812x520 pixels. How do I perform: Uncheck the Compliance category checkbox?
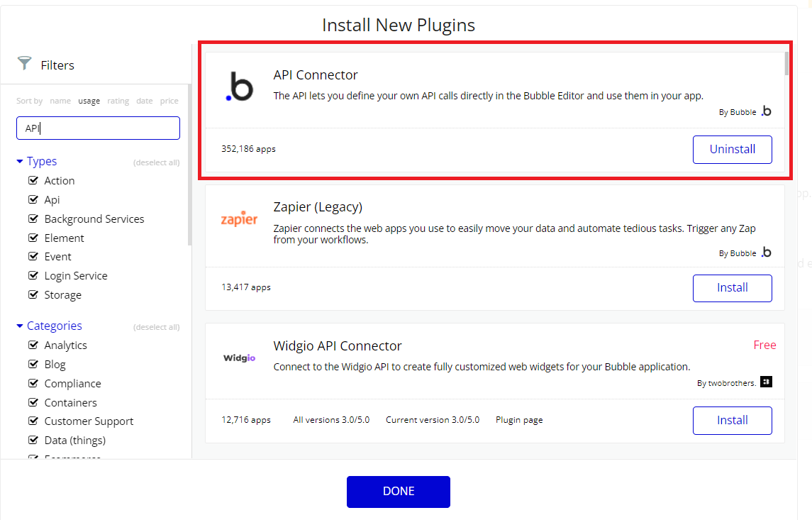pyautogui.click(x=33, y=383)
